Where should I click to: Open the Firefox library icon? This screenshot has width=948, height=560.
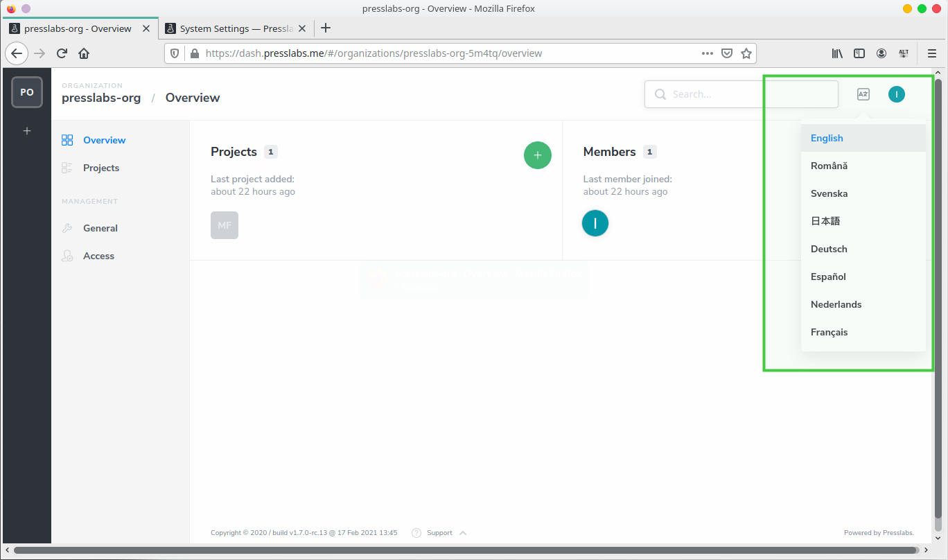837,53
